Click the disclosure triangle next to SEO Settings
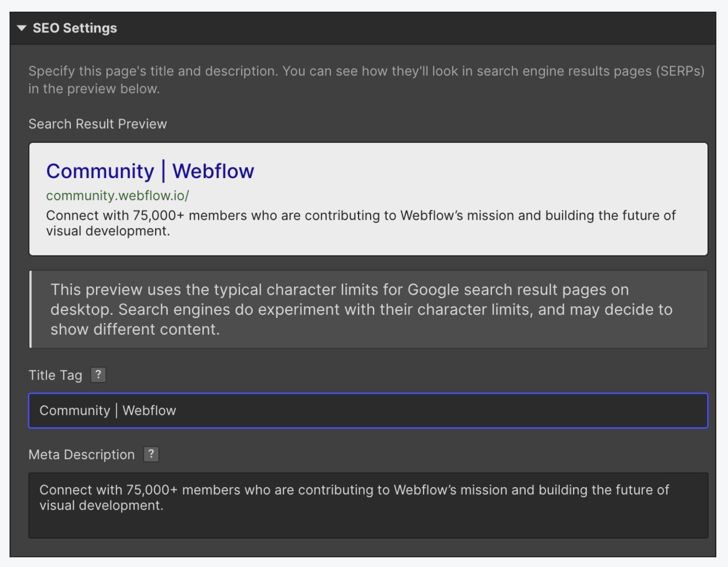The height and width of the screenshot is (567, 728). click(x=22, y=27)
